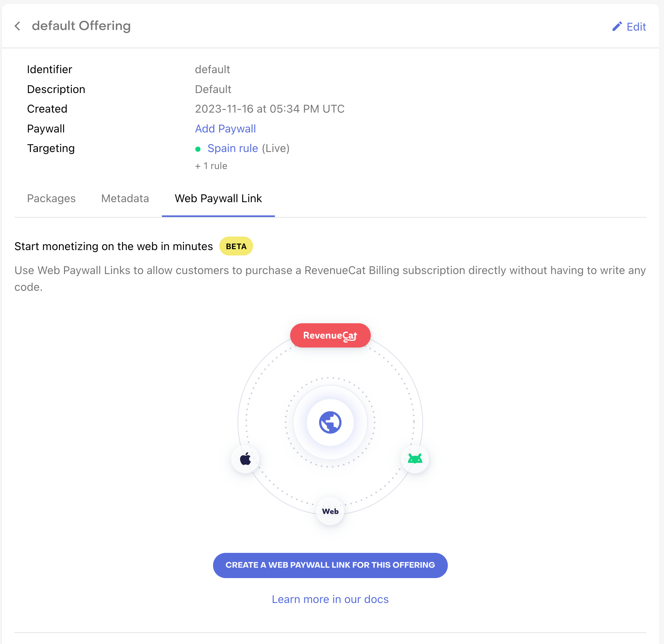Open Learn more in our docs link

tap(330, 599)
